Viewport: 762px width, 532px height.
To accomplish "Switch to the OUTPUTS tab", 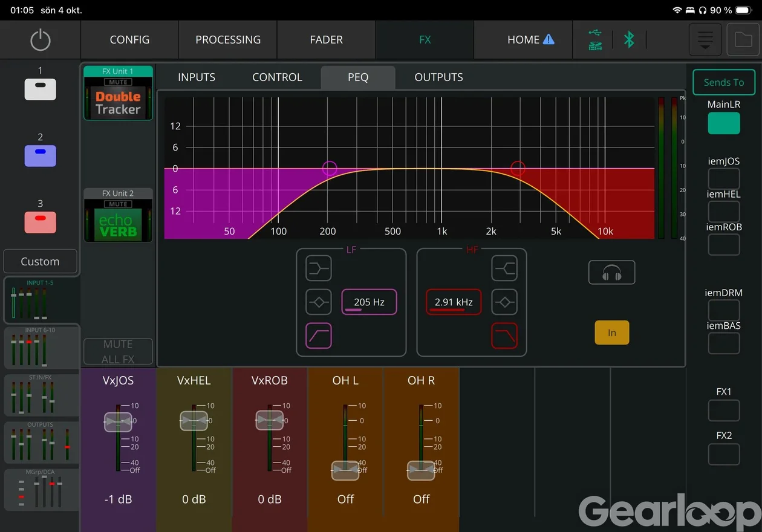I will tap(439, 77).
